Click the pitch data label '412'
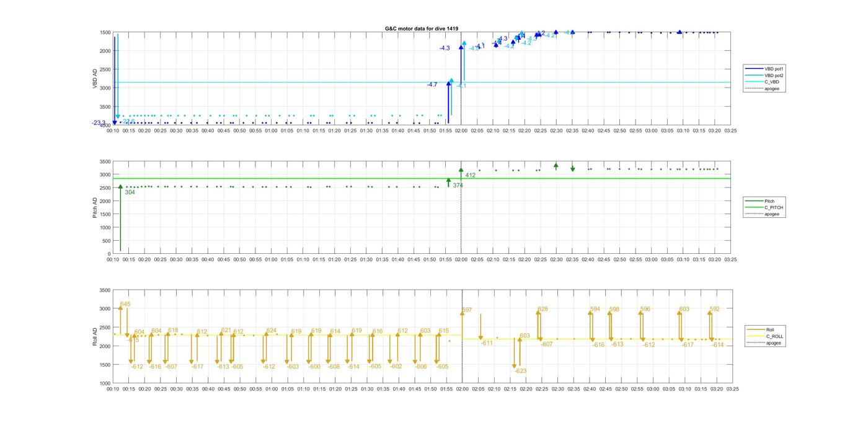Viewport: 868px width, 430px height. coord(471,176)
